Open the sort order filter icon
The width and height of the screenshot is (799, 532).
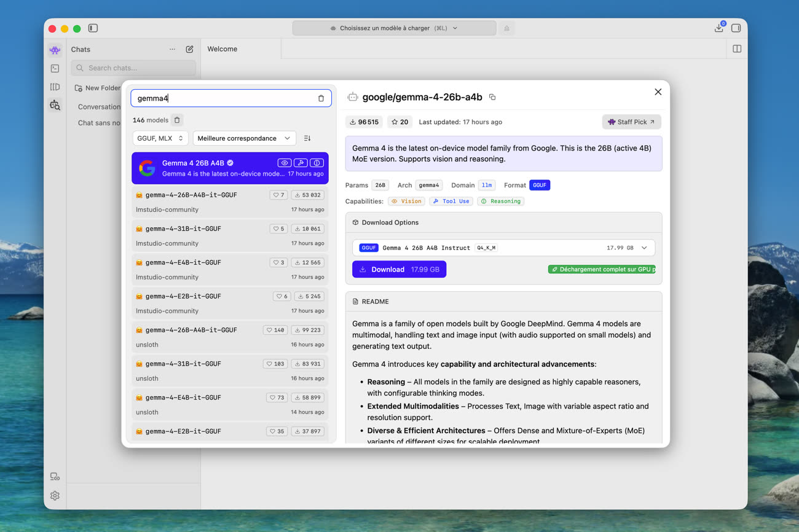pyautogui.click(x=307, y=138)
